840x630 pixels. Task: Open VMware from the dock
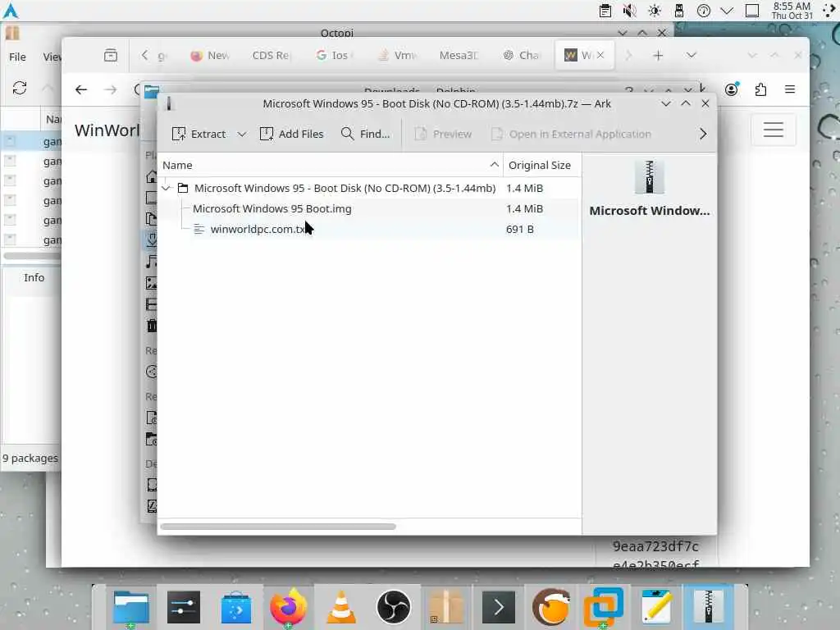(604, 608)
